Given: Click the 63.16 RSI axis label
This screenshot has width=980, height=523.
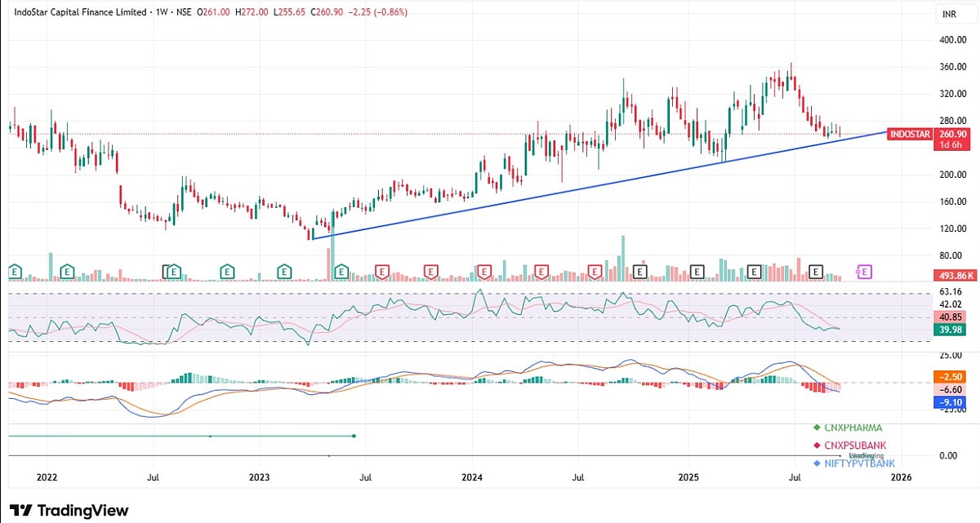Looking at the screenshot, I should coord(950,291).
